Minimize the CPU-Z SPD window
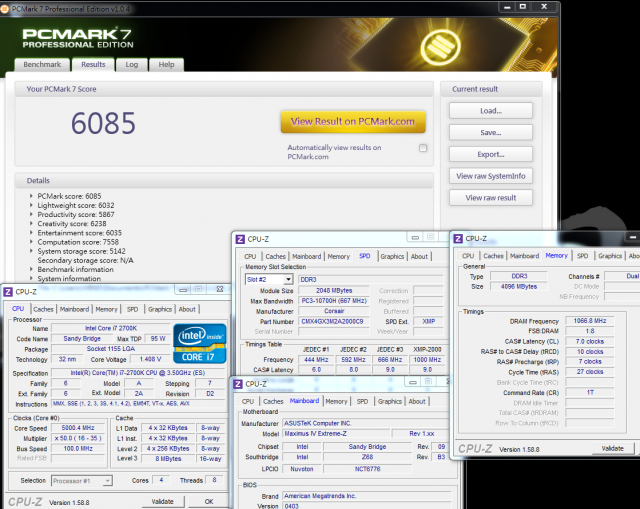Image resolution: width=640 pixels, height=509 pixels. tap(415, 237)
